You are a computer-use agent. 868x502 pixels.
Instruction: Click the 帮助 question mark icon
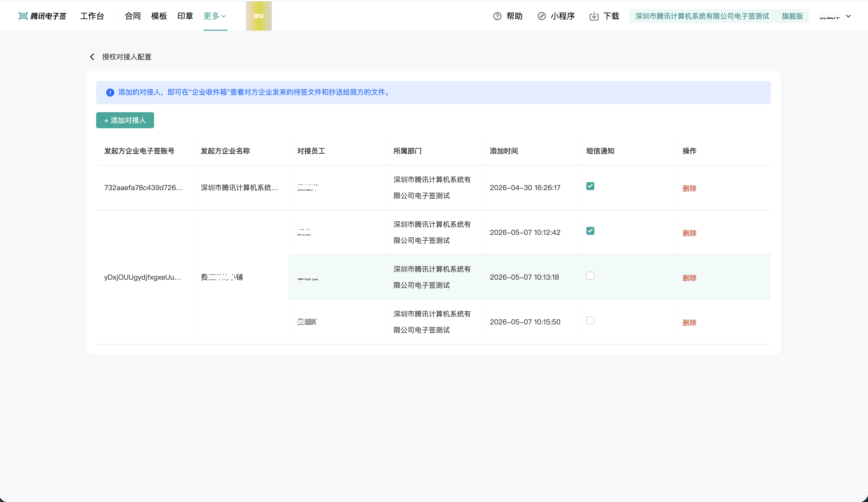[497, 16]
